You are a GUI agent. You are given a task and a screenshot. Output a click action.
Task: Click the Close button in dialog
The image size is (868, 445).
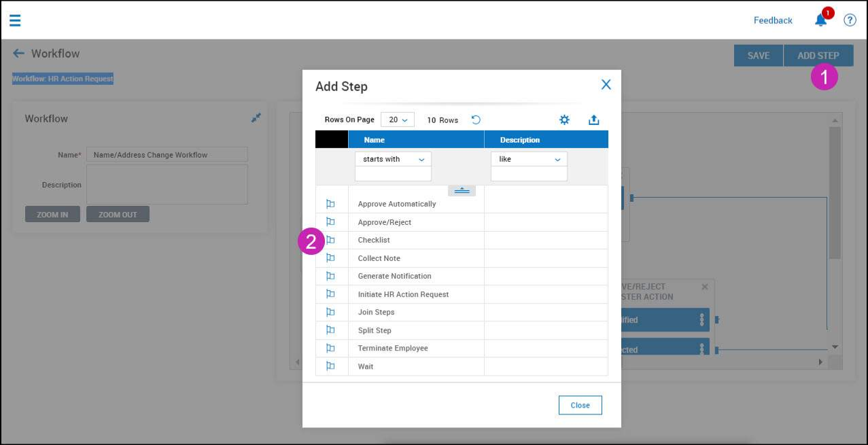point(580,405)
